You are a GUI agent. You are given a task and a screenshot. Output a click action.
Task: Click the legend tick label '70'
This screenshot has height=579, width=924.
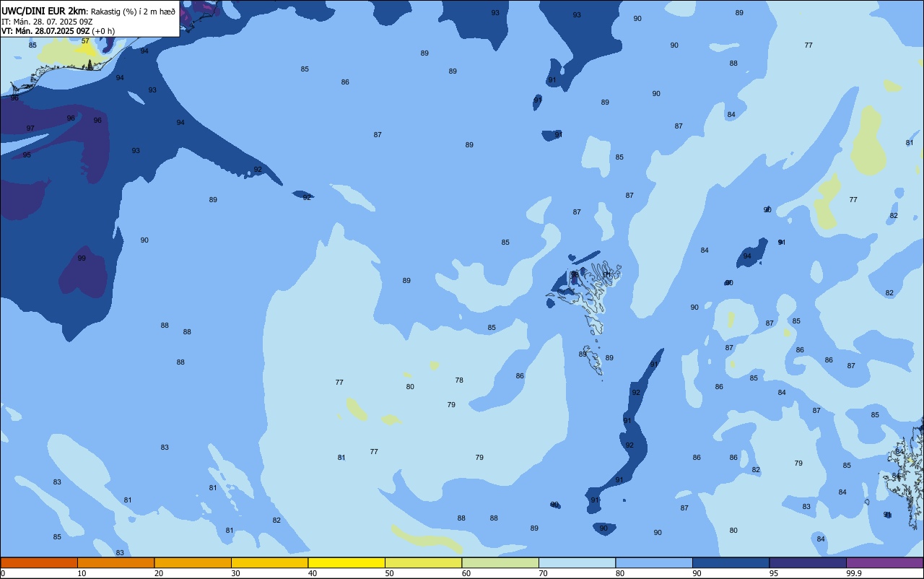tap(543, 573)
